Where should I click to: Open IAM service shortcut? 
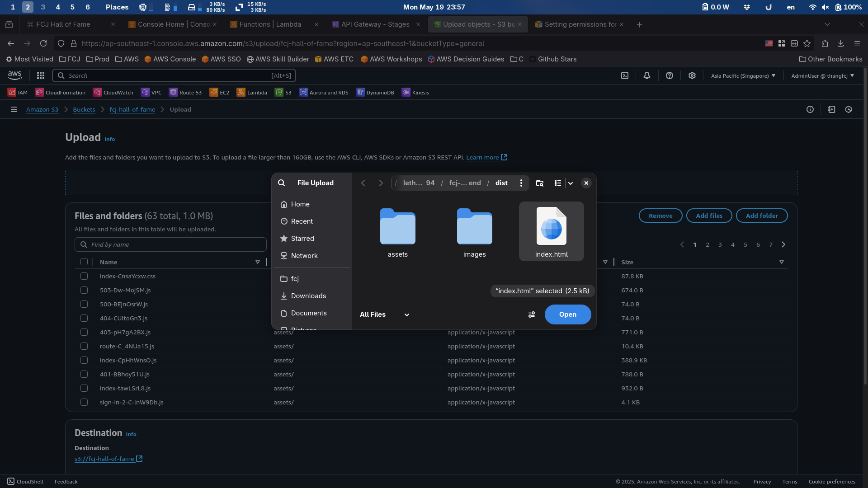18,92
